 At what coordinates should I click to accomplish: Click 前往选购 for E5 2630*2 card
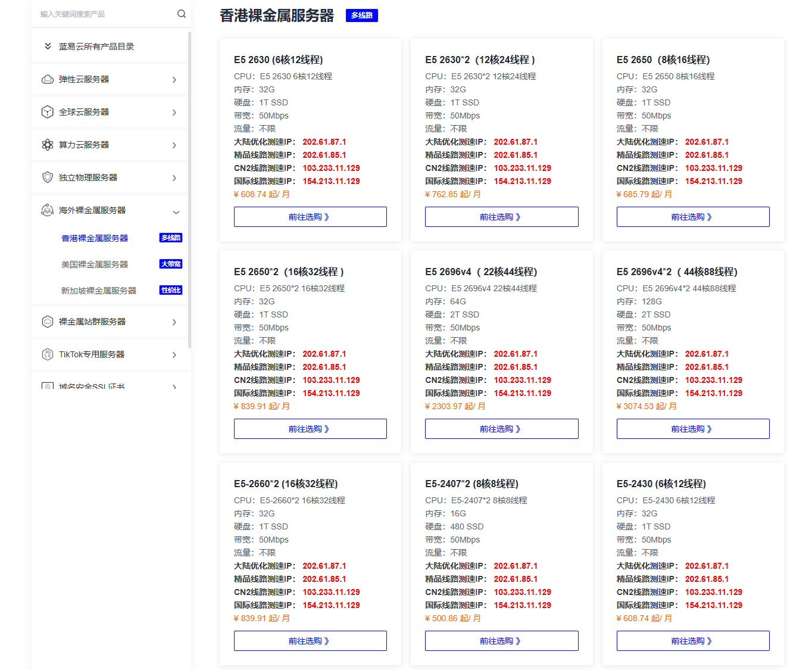coord(501,217)
